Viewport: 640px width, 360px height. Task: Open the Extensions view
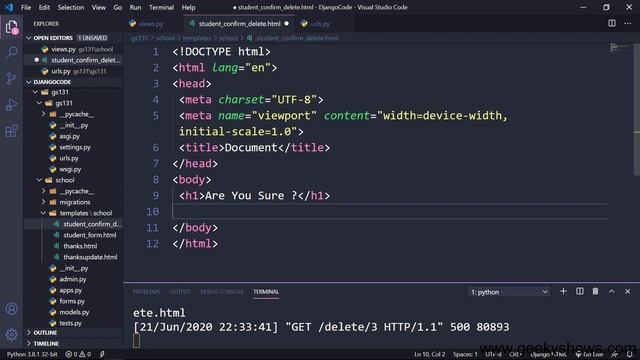coord(11,131)
